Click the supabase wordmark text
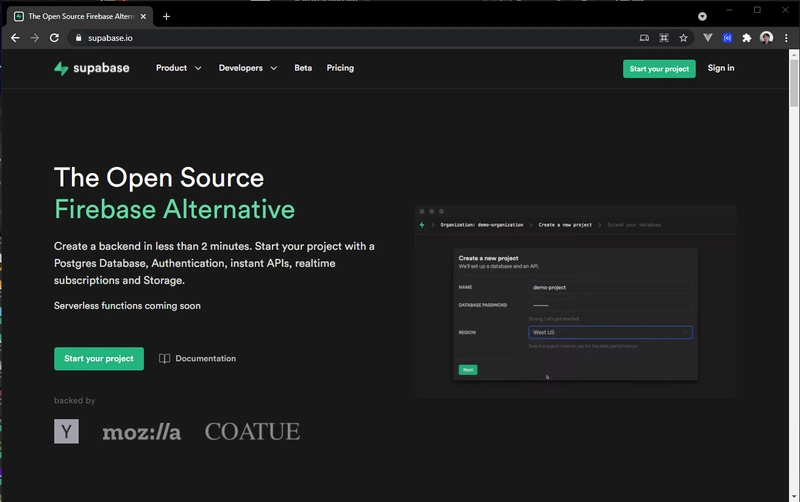Image resolution: width=800 pixels, height=502 pixels. [101, 68]
